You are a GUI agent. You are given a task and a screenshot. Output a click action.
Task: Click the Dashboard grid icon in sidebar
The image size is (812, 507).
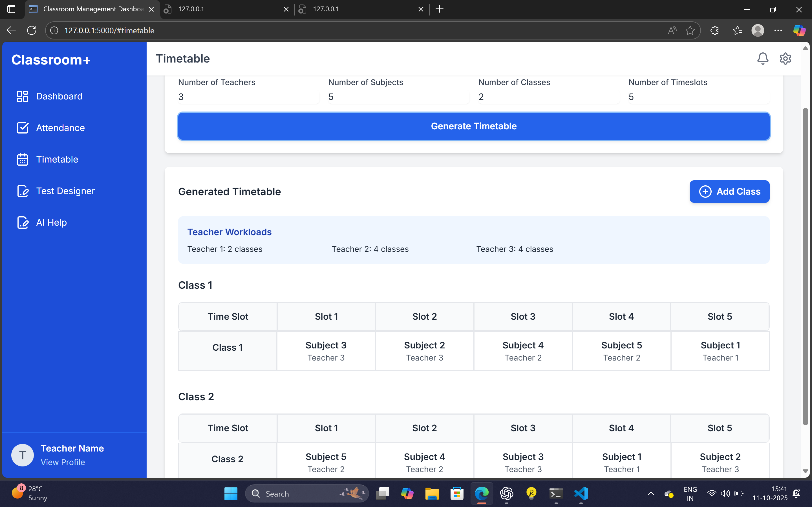tap(23, 96)
